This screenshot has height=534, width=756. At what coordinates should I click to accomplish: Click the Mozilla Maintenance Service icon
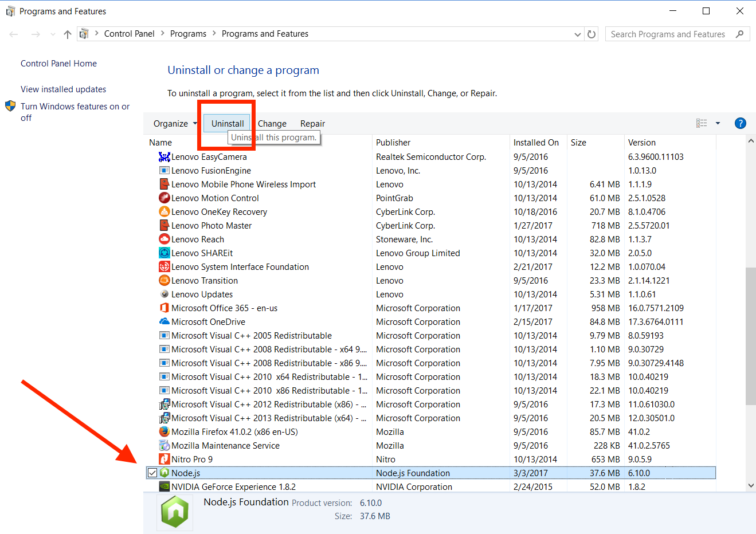tap(164, 445)
